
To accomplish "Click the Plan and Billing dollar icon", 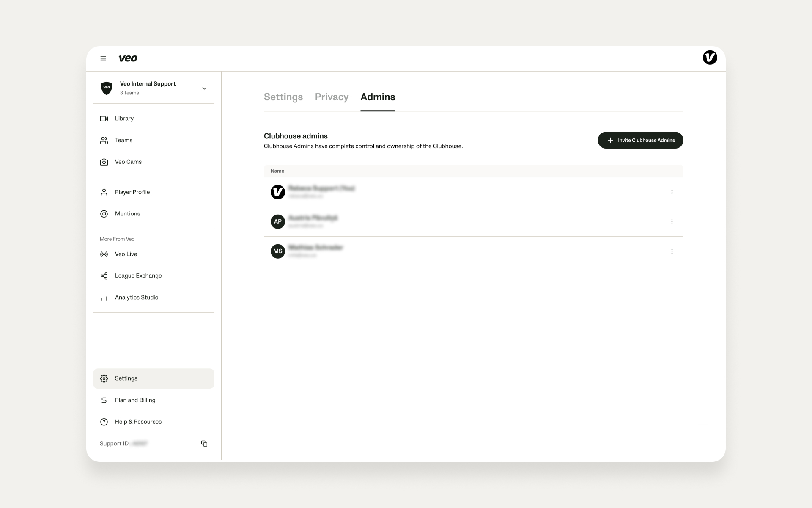I will 104,400.
